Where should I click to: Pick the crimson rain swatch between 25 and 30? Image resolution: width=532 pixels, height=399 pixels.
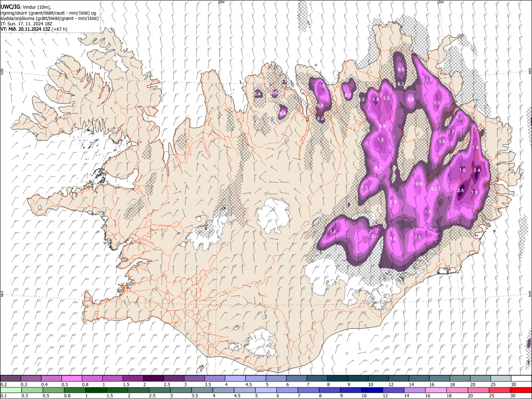point(500,390)
